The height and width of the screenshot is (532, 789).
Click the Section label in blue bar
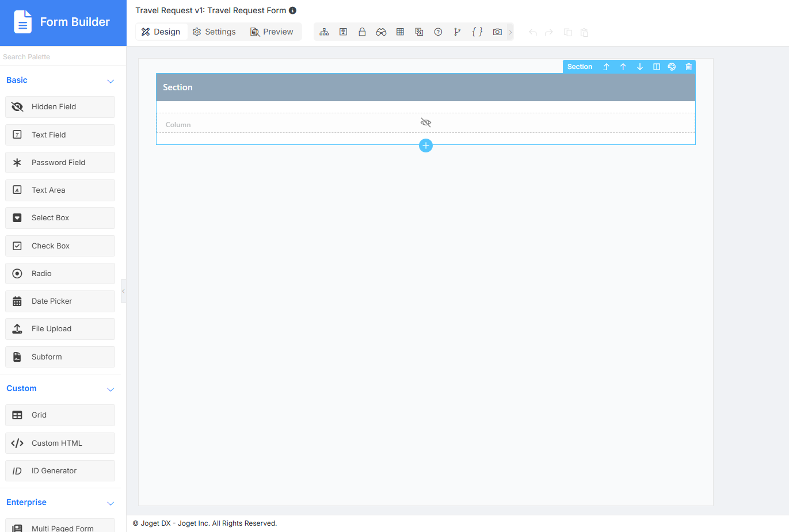point(580,67)
